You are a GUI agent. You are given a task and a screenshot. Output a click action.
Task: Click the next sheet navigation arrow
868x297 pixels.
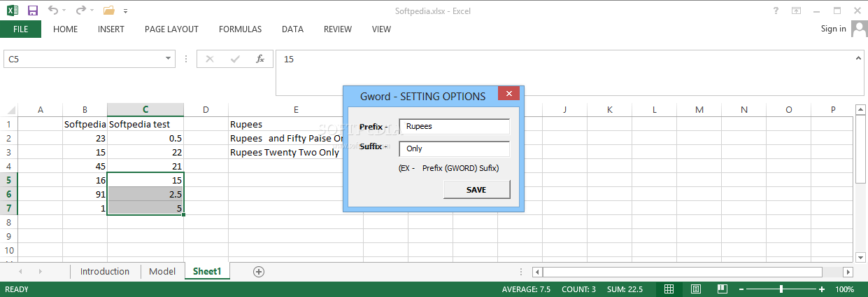(x=41, y=271)
